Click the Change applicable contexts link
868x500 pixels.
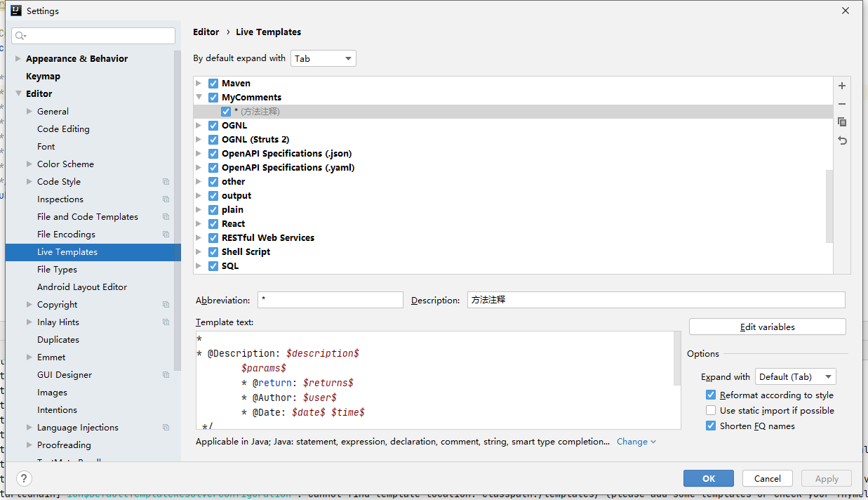coord(636,442)
